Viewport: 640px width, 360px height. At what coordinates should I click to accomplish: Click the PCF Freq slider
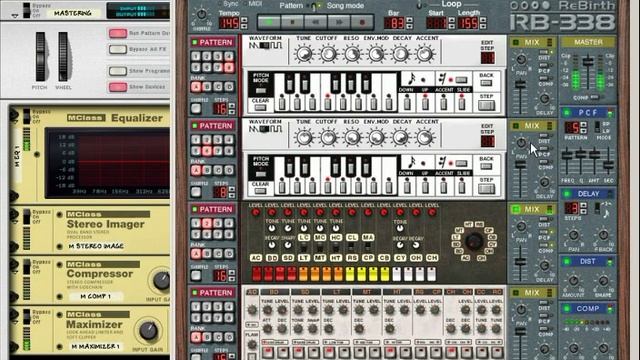tap(567, 156)
